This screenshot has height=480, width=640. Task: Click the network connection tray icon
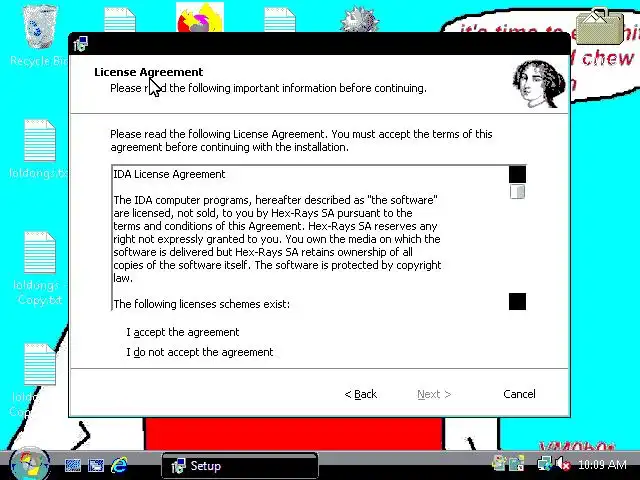[x=545, y=464]
